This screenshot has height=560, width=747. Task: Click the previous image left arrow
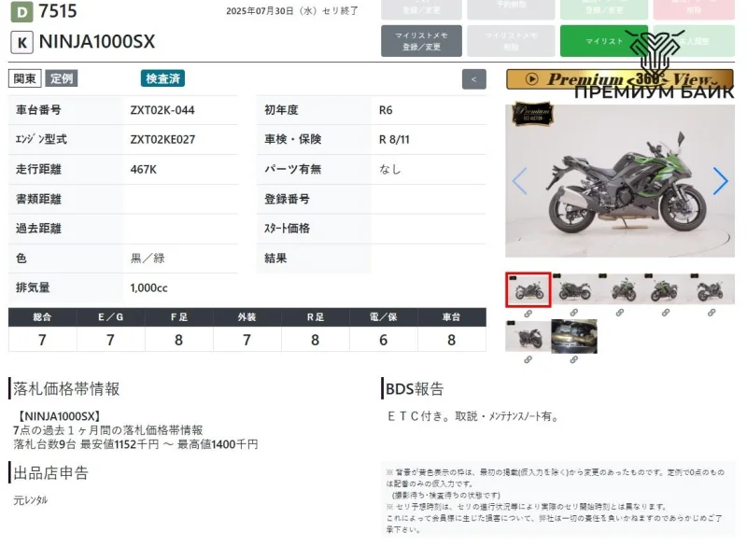[x=520, y=181]
